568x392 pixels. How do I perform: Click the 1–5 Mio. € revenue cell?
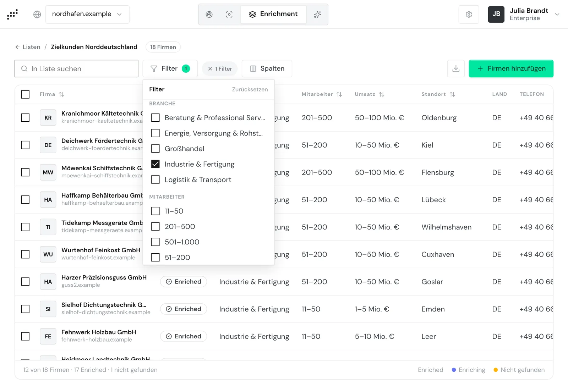click(x=372, y=309)
